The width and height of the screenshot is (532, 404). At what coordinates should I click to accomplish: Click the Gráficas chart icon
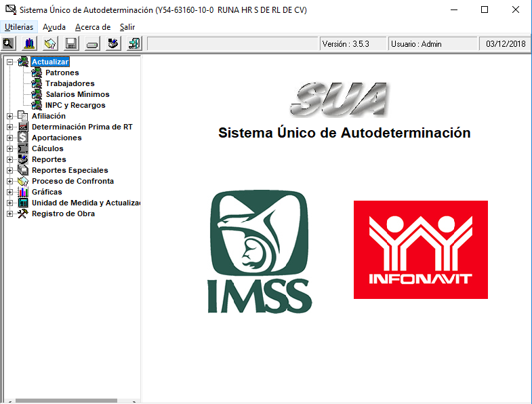(x=23, y=192)
